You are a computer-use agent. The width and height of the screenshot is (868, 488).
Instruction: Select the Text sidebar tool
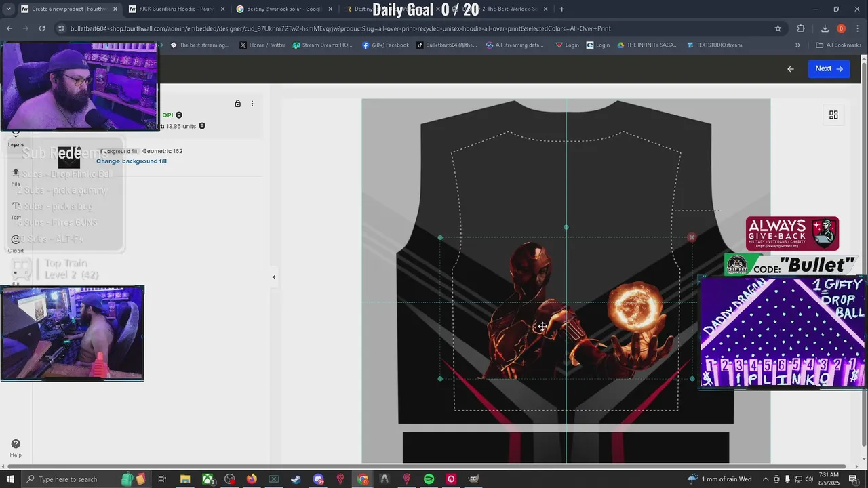tap(16, 210)
